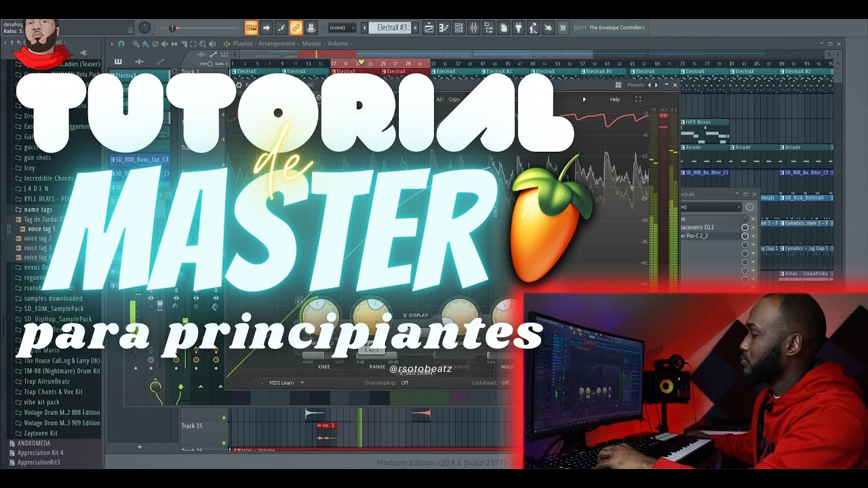Click the shopping cart icon in toolbar
The width and height of the screenshot is (868, 488).
tap(563, 28)
